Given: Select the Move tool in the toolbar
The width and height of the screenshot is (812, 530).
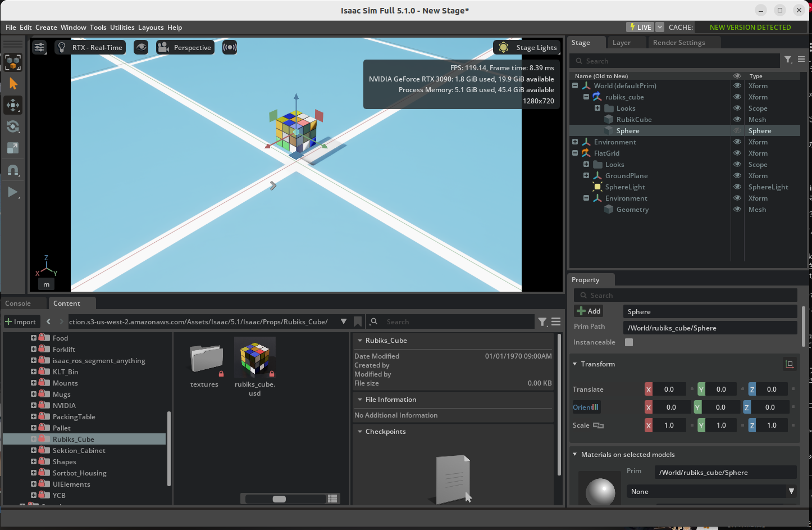Looking at the screenshot, I should click(x=13, y=105).
